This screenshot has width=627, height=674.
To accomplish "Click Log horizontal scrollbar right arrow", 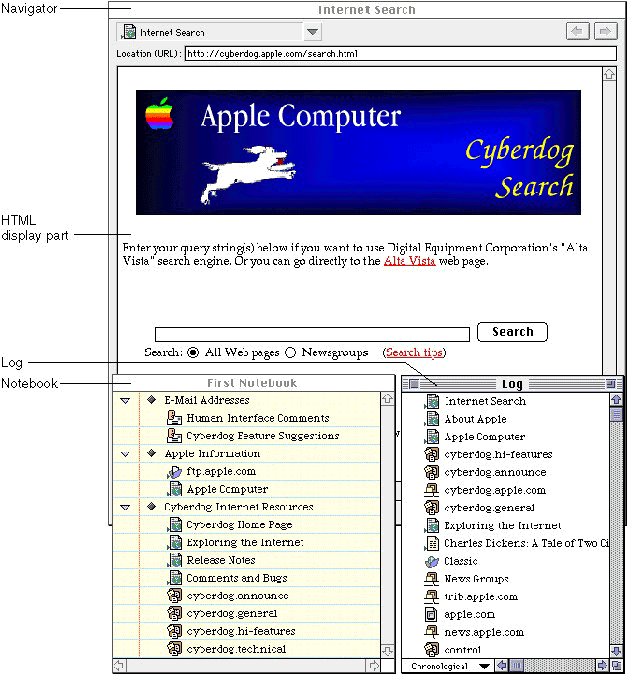I will click(x=603, y=666).
